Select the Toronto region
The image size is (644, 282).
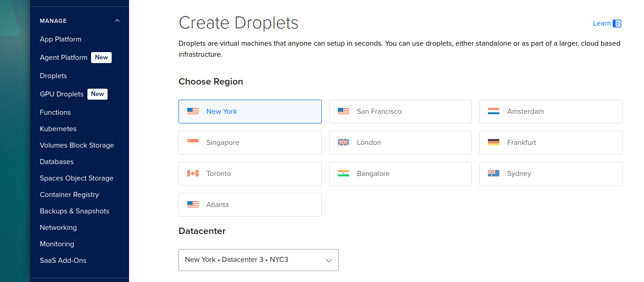pos(250,174)
